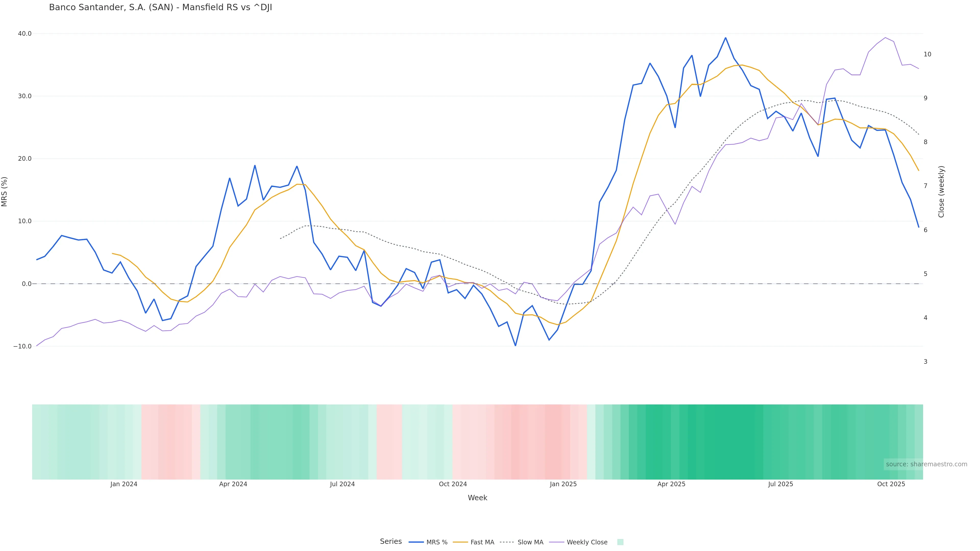Toggle the Fast MA series label in legend
Viewport: 980px width, 551px height.
pyautogui.click(x=482, y=542)
